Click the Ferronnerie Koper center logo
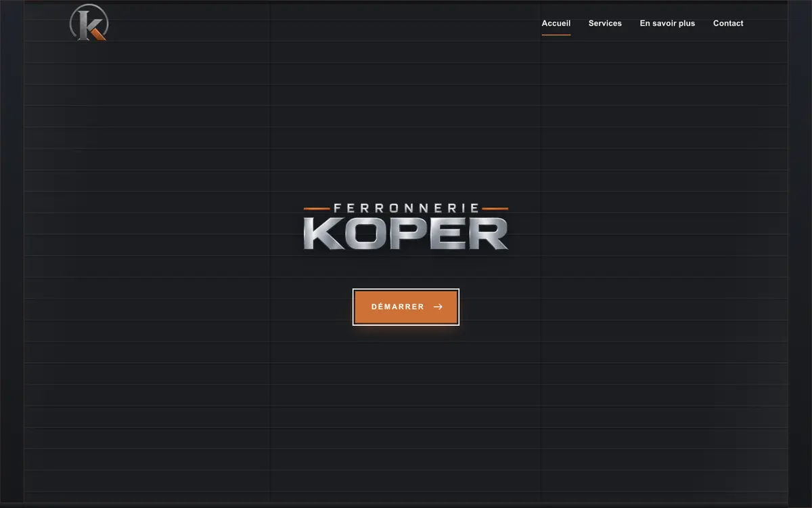The width and height of the screenshot is (812, 508). pos(406,227)
